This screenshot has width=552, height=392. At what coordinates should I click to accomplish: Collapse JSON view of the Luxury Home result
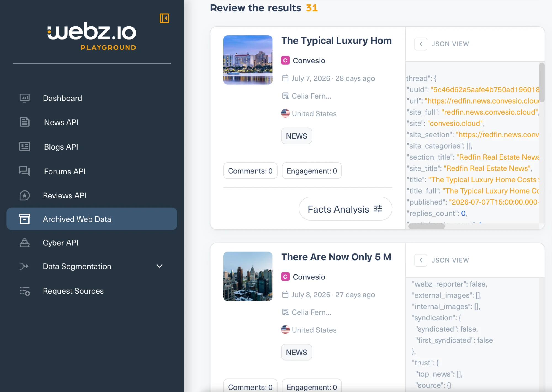pos(421,44)
